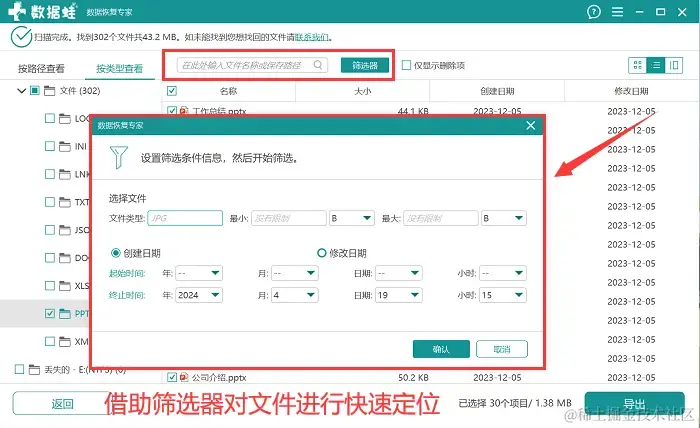Check the XLS folder checkbox

tap(50, 285)
